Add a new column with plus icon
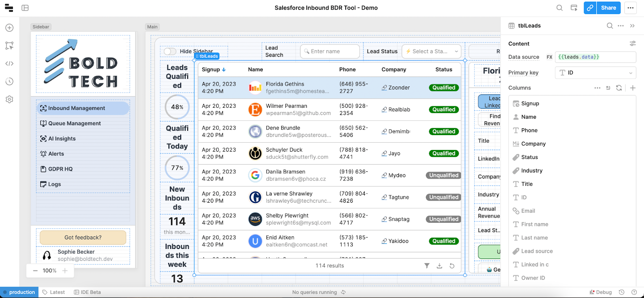 (x=633, y=88)
